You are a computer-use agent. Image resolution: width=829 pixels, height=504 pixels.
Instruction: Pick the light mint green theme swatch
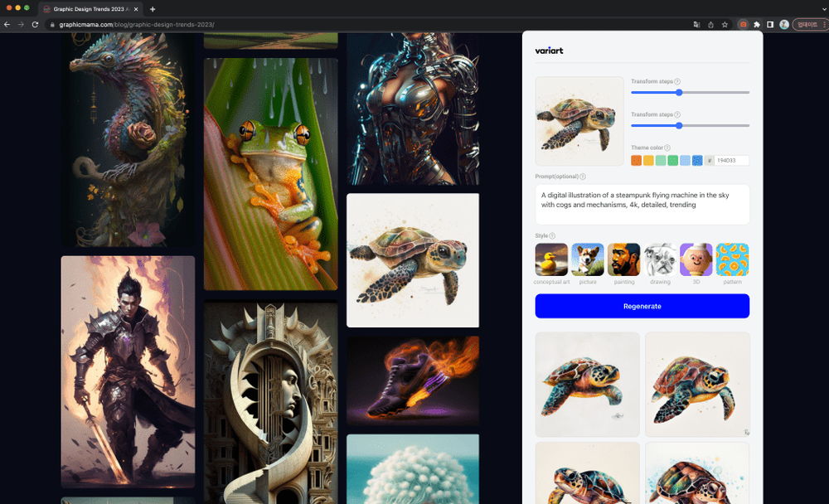[x=661, y=160]
